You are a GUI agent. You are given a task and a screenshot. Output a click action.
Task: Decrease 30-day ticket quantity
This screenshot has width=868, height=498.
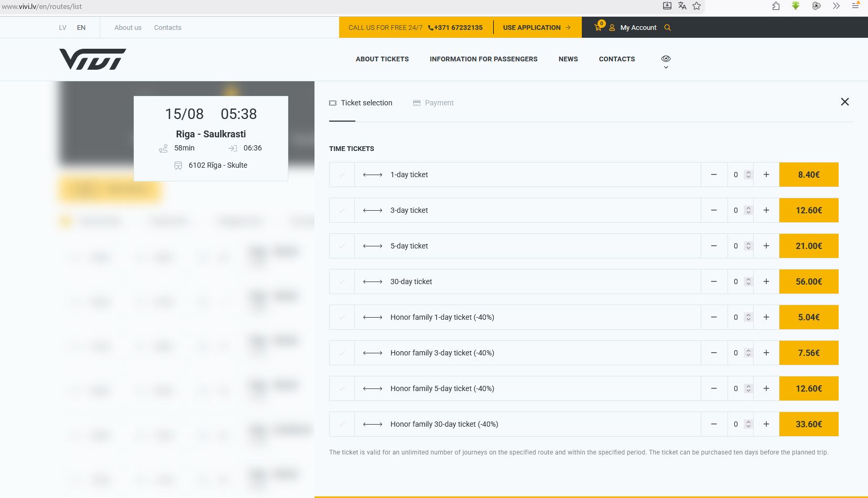coord(714,282)
